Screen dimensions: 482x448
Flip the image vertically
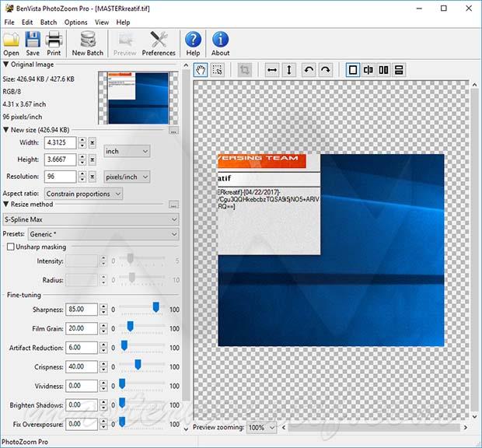[x=289, y=70]
